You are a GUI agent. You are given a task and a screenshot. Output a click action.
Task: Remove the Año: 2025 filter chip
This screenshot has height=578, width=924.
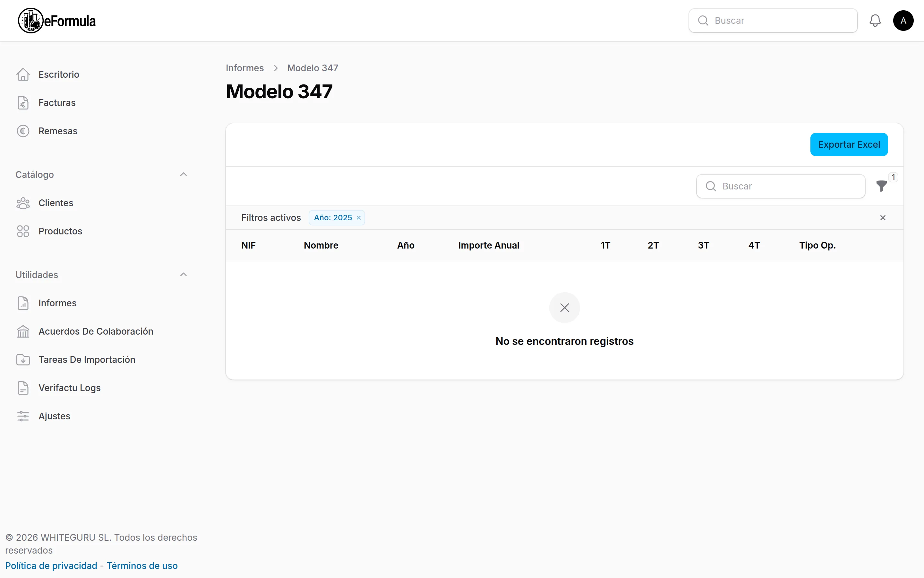pyautogui.click(x=358, y=218)
